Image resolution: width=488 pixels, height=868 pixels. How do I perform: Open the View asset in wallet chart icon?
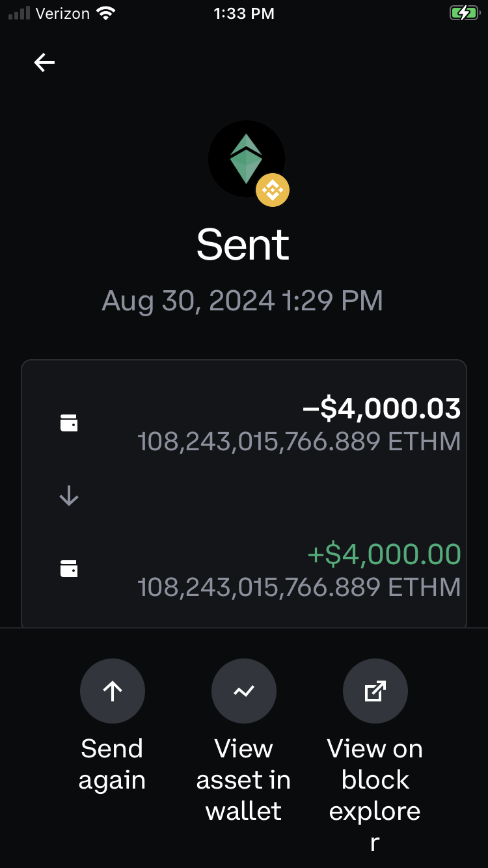244,691
